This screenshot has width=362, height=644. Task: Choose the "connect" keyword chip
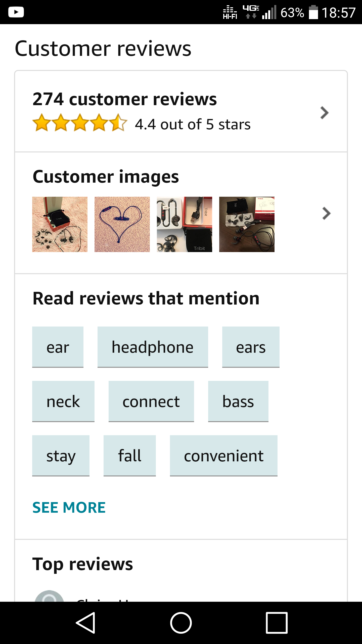pyautogui.click(x=151, y=401)
